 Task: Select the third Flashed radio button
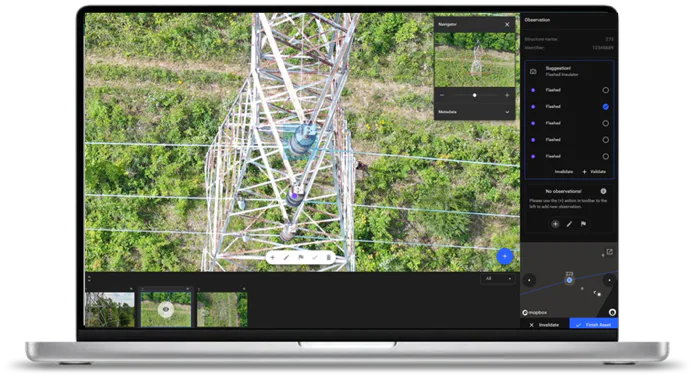605,123
